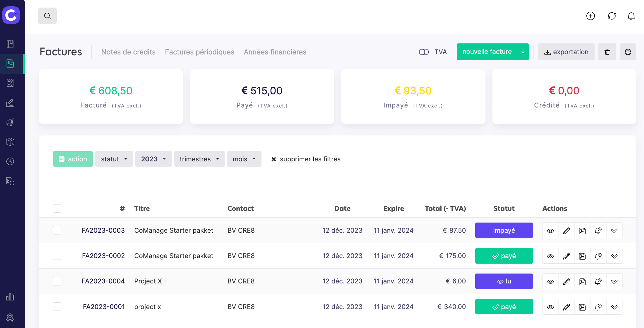This screenshot has height=328, width=644.
Task: Edit invoice FA2023-0002 with pencil icon
Action: point(566,256)
